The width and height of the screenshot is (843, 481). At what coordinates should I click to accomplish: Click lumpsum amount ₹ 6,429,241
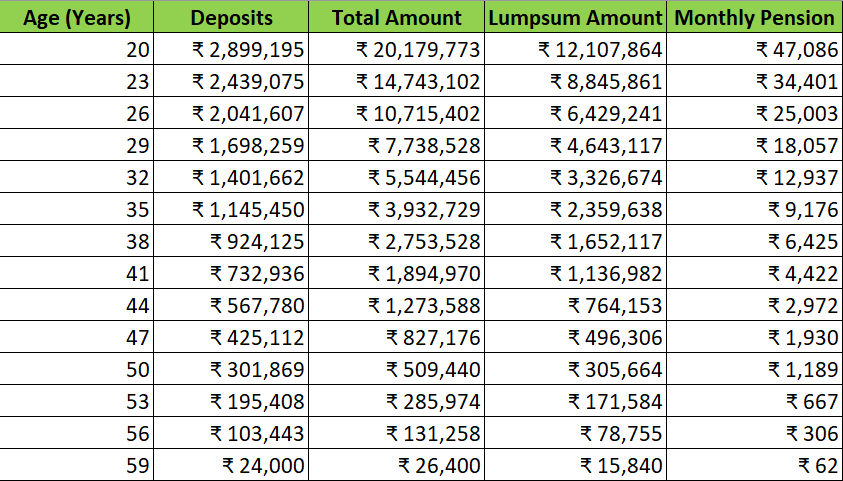pyautogui.click(x=606, y=114)
